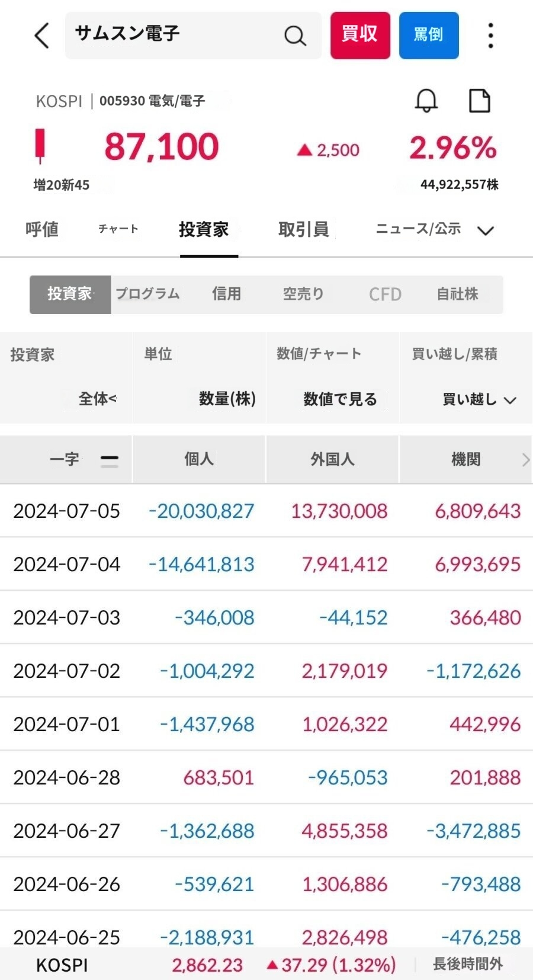Tap the price alert bell icon
This screenshot has height=980, width=533.
point(426,101)
